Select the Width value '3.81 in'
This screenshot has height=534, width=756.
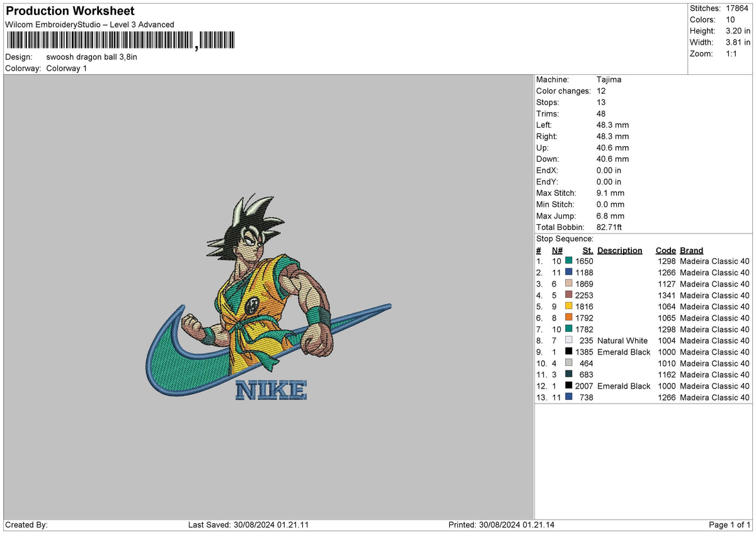738,42
